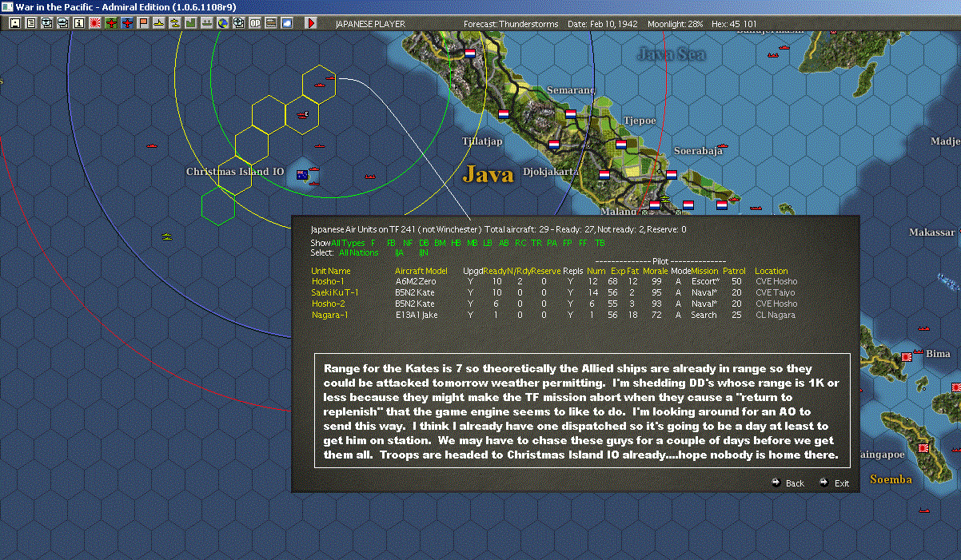
Task: Click the grey keyboard-style toolbar icon
Action: 271,24
